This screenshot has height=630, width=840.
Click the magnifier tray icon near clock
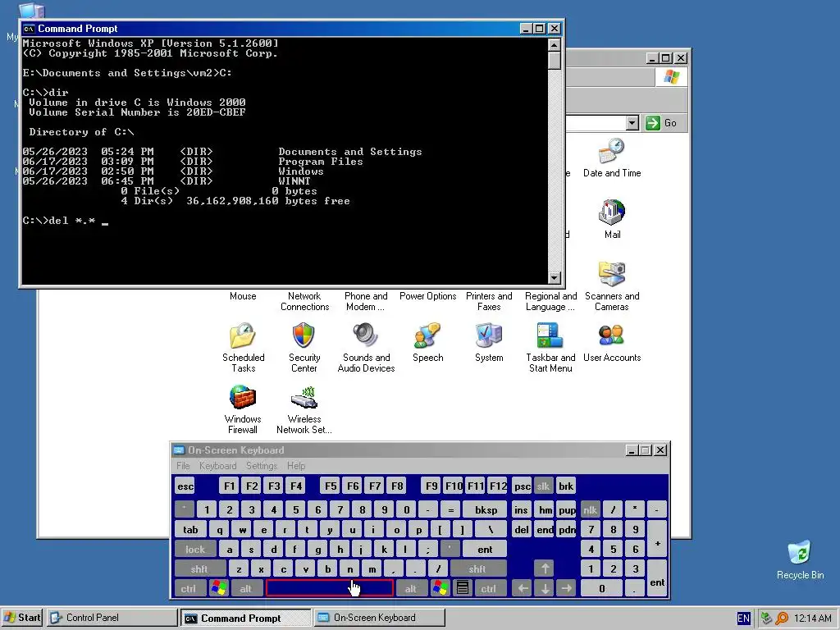coord(782,619)
